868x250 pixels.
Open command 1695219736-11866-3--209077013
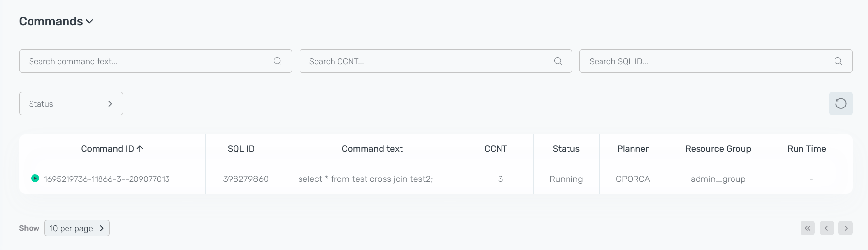(x=106, y=179)
